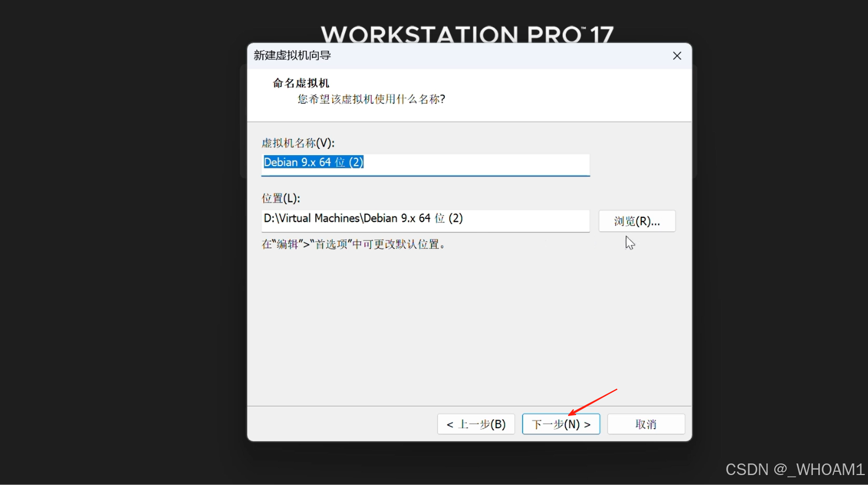Select the 虚拟机名称(V): label
This screenshot has width=868, height=485.
tap(298, 143)
